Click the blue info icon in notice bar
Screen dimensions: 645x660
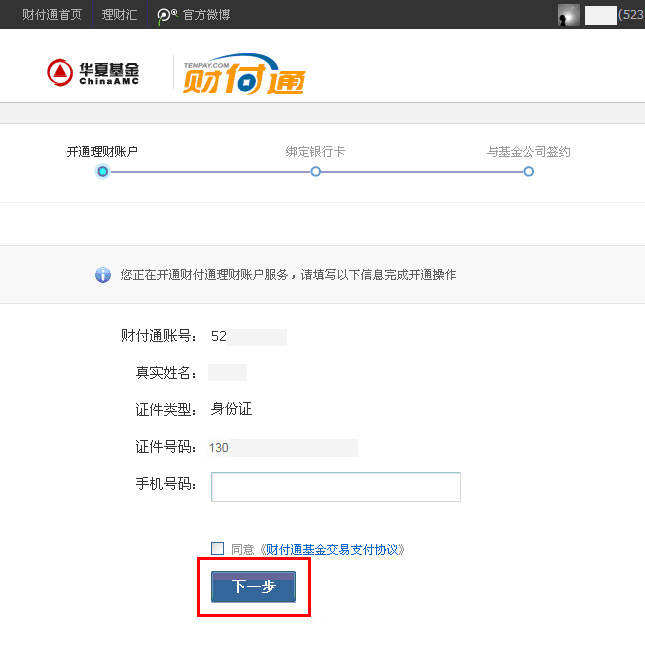point(103,275)
